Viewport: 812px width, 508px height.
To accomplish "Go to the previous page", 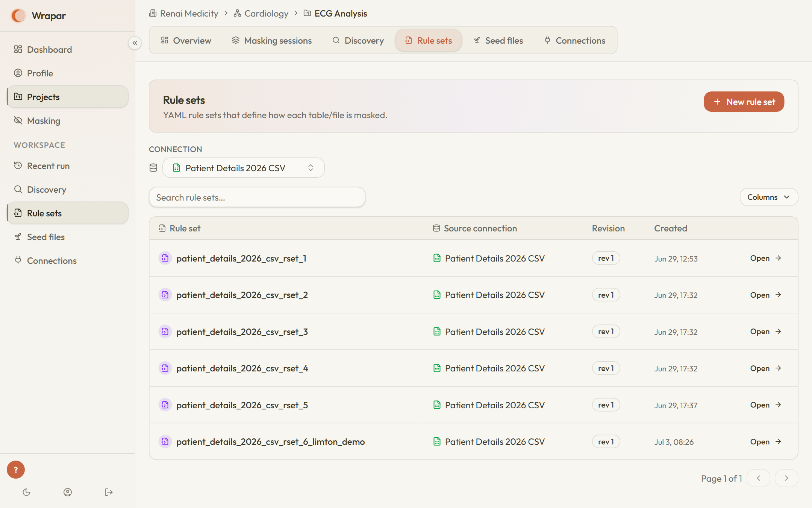I will 758,478.
